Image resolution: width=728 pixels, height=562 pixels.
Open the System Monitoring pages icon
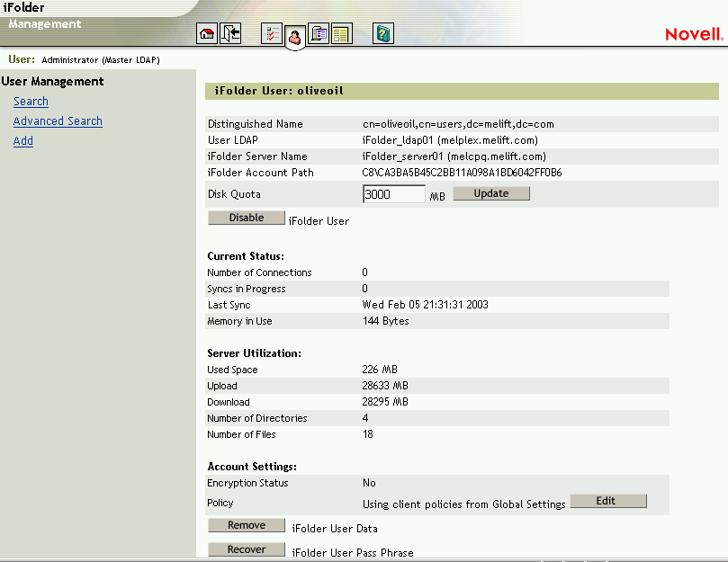pyautogui.click(x=318, y=33)
